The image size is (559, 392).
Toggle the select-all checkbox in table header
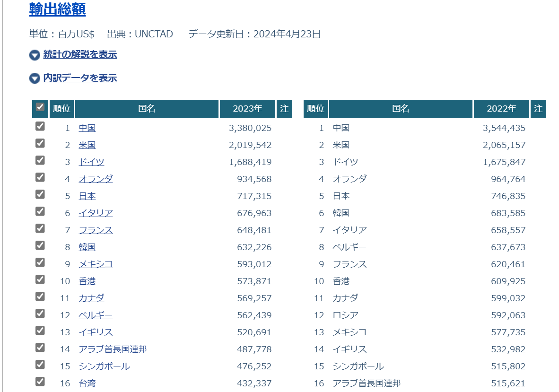40,107
